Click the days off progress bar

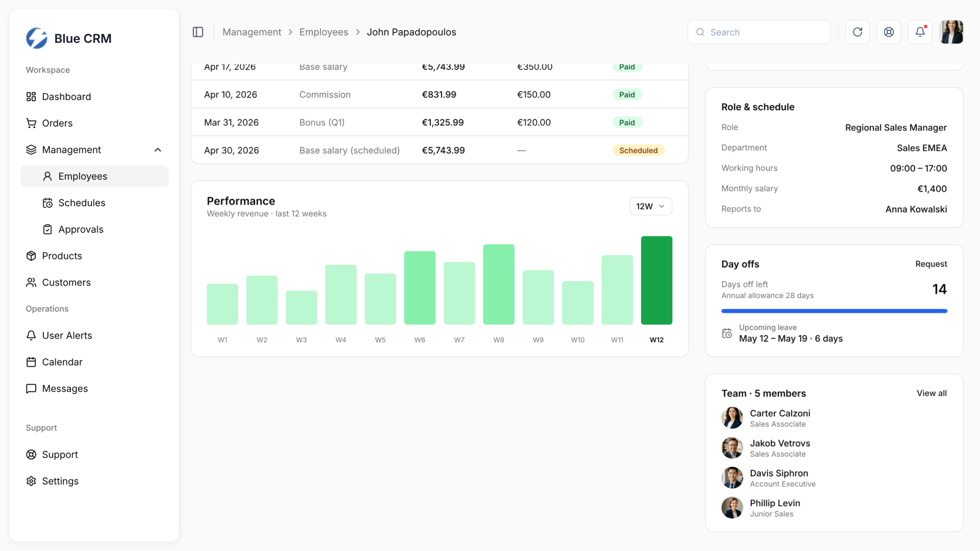pyautogui.click(x=834, y=311)
